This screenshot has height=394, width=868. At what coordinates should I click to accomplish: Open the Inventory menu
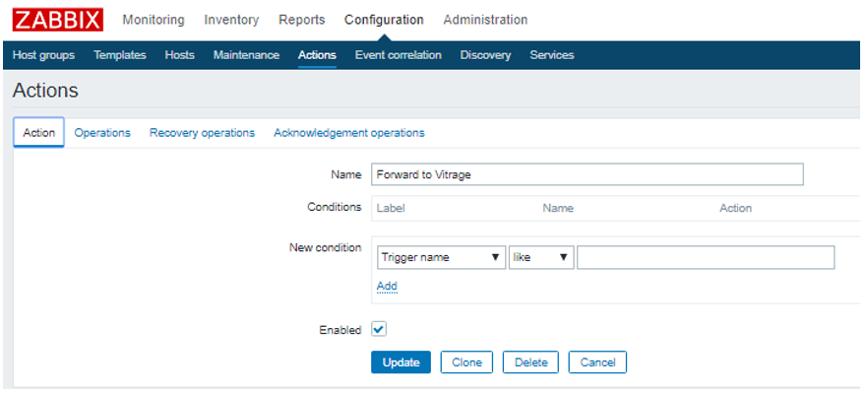[x=231, y=20]
